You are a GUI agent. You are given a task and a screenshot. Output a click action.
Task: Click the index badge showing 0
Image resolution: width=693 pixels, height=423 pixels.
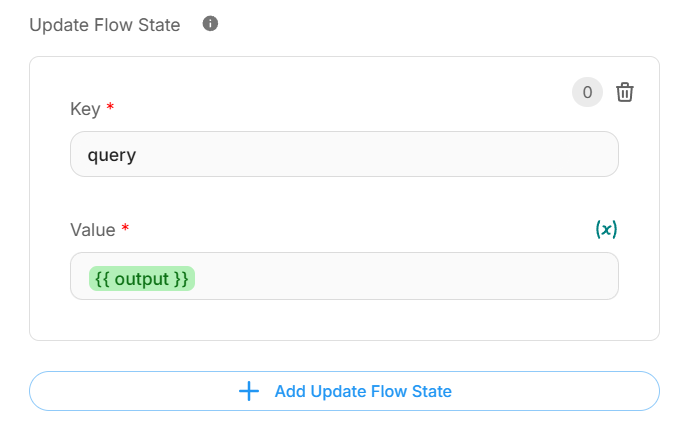pyautogui.click(x=587, y=93)
